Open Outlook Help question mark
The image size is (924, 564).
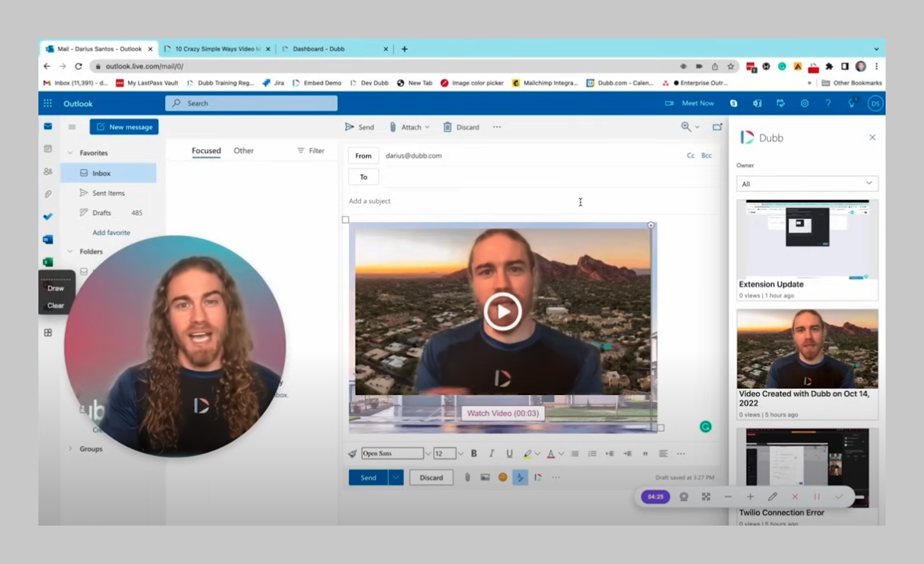tap(828, 103)
